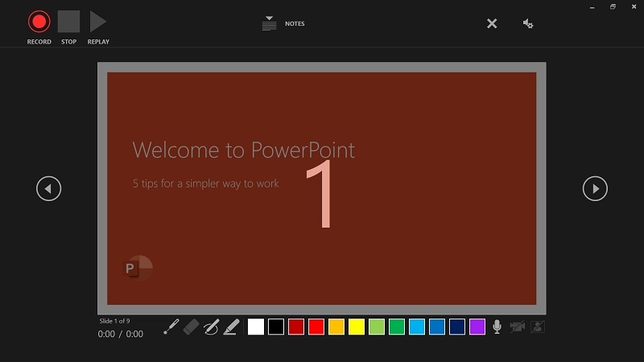Clear recordings using the X icon
This screenshot has height=362, width=644.
[x=492, y=23]
